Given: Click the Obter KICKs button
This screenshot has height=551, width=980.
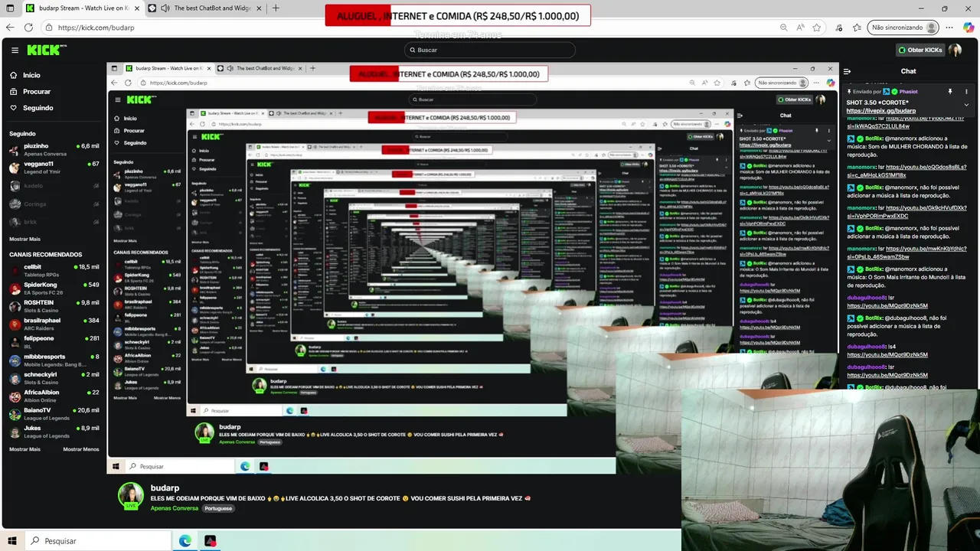Looking at the screenshot, I should (x=920, y=50).
